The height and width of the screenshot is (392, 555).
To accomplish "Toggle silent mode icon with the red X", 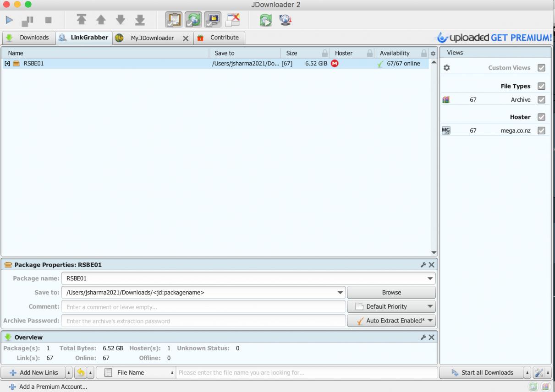I will [x=232, y=20].
